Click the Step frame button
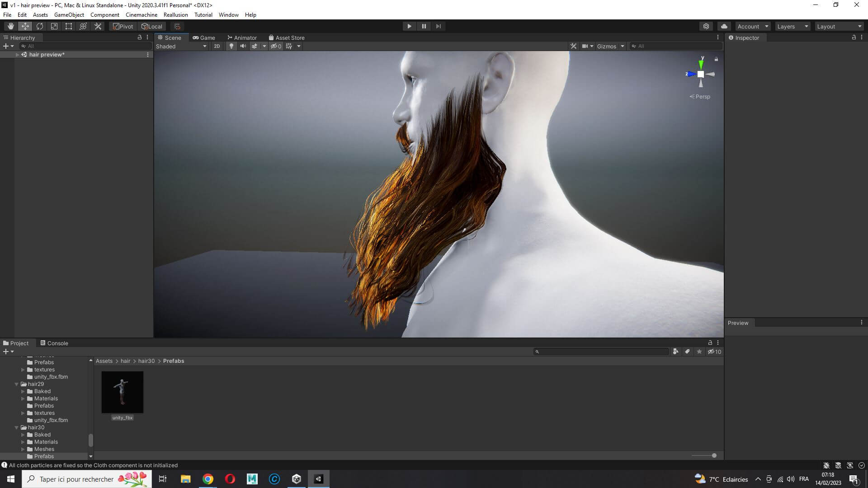868x488 pixels. (x=438, y=26)
